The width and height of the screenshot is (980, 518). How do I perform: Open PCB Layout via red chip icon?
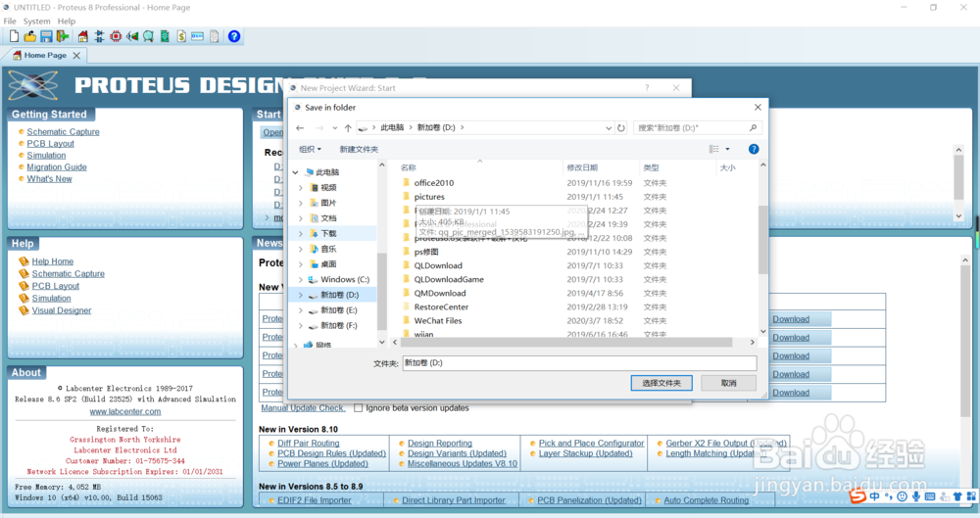[116, 36]
